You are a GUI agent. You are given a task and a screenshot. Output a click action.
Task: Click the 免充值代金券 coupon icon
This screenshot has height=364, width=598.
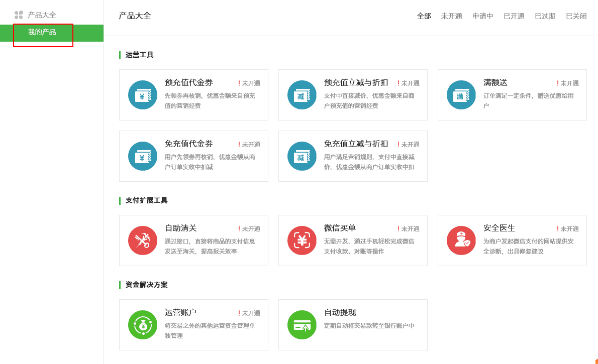pos(143,156)
